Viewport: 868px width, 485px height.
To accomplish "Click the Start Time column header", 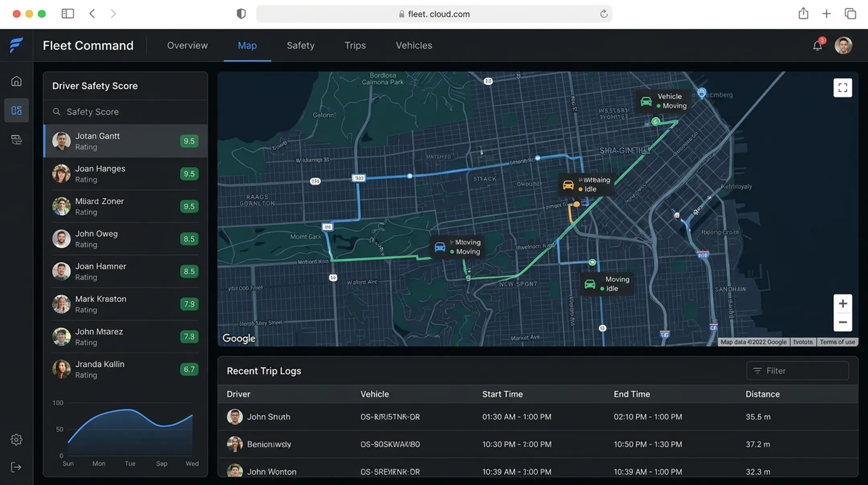I will [x=502, y=394].
